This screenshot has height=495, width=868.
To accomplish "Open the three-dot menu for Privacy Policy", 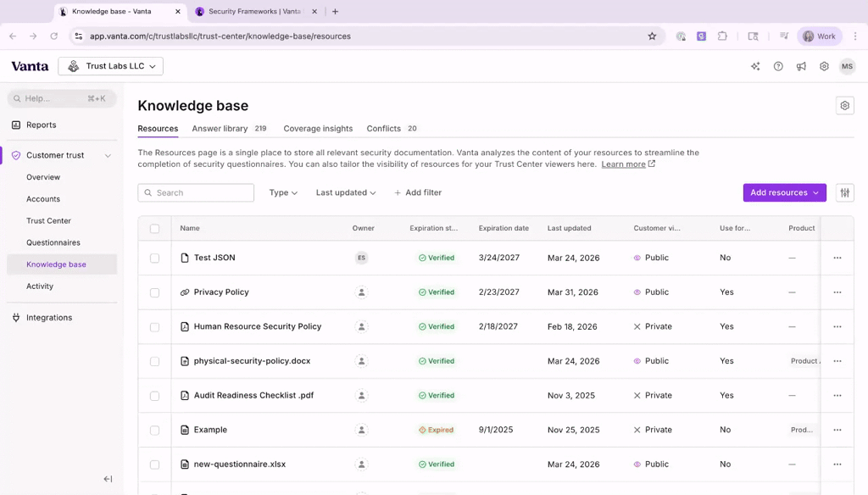I will point(837,292).
